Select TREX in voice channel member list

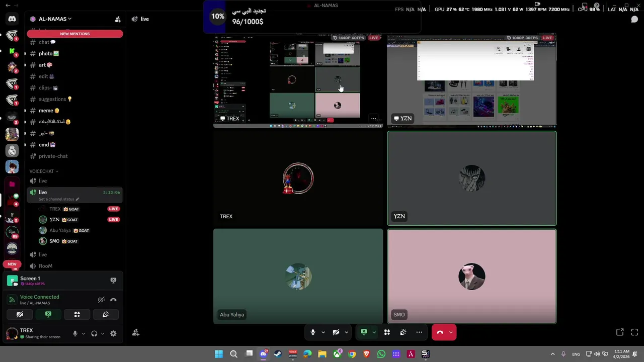79,209
